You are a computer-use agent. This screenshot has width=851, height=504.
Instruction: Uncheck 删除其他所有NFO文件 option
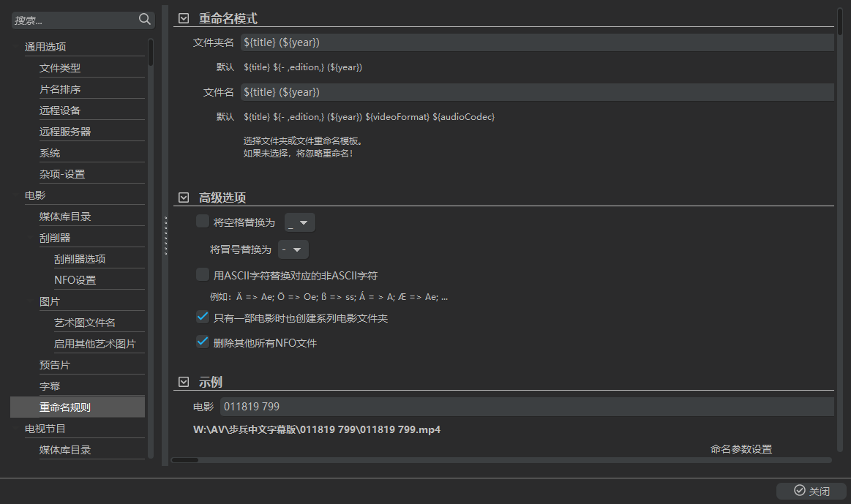[203, 342]
